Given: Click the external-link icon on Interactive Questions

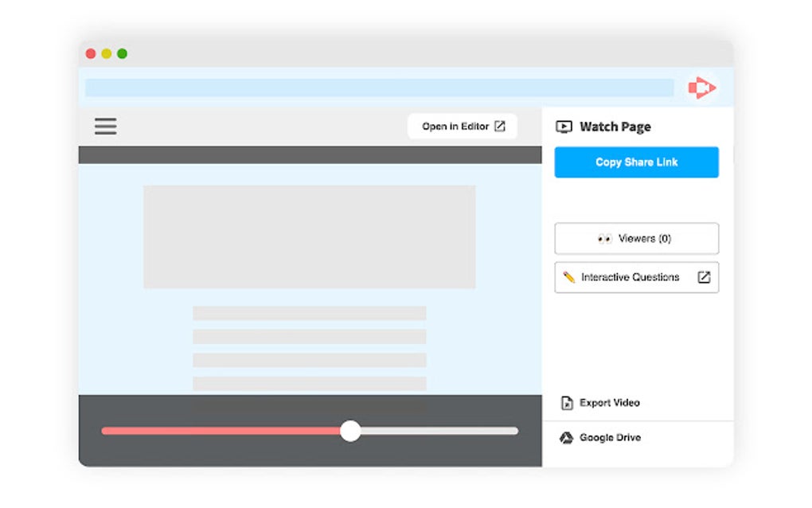Looking at the screenshot, I should (704, 277).
